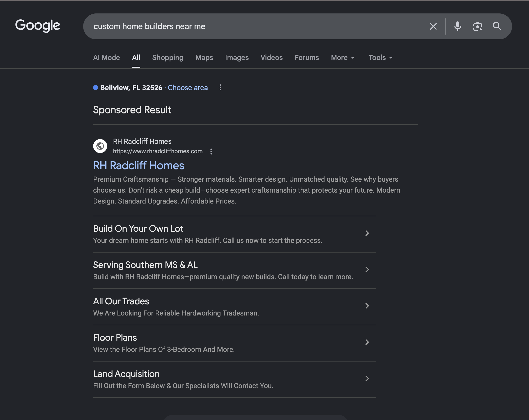The height and width of the screenshot is (420, 529).
Task: Click the RH Radcliff Homes site name above URL
Action: point(142,141)
